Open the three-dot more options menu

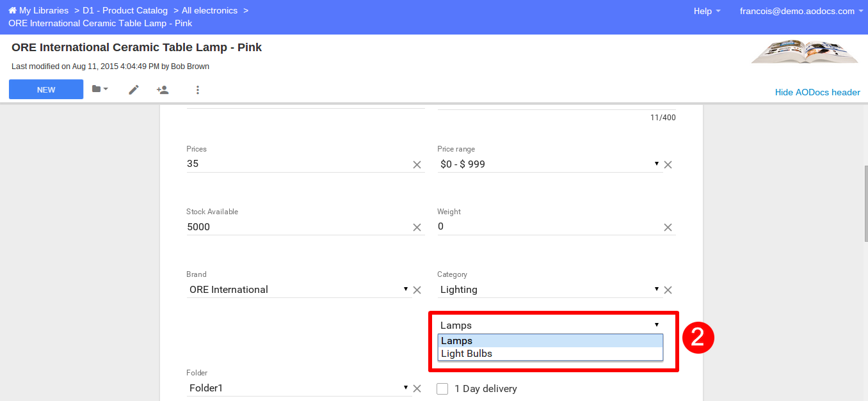pyautogui.click(x=198, y=90)
